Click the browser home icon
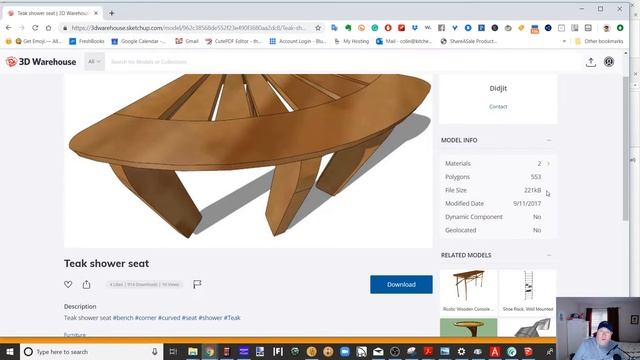Viewport: 640px width, 360px height. coord(49,28)
